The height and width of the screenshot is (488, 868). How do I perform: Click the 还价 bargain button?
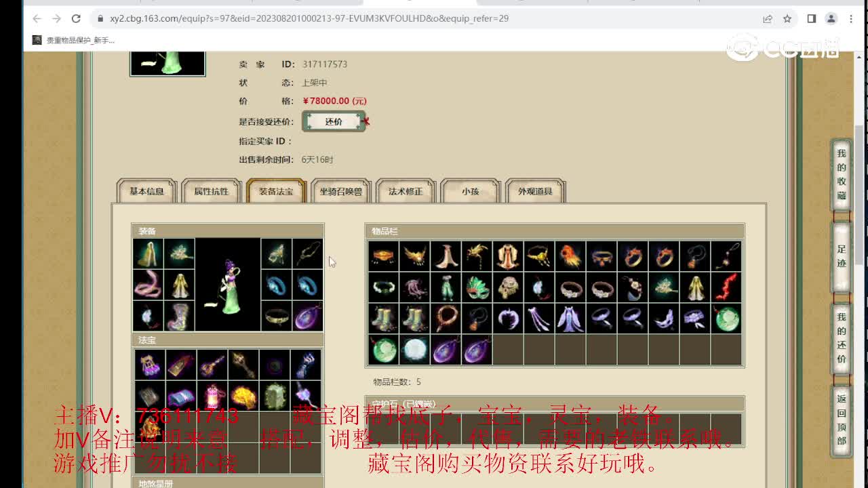[334, 121]
